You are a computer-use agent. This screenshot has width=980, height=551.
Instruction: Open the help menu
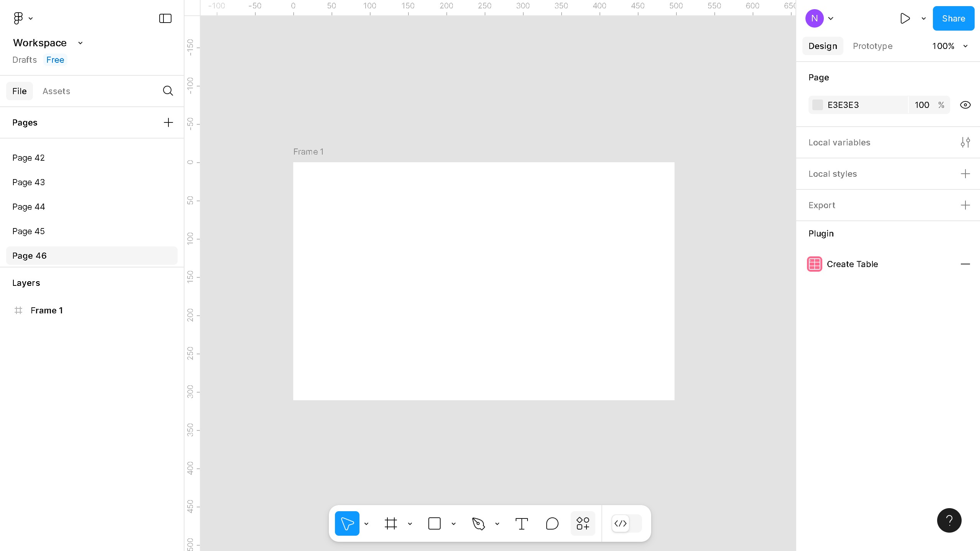pos(949,520)
